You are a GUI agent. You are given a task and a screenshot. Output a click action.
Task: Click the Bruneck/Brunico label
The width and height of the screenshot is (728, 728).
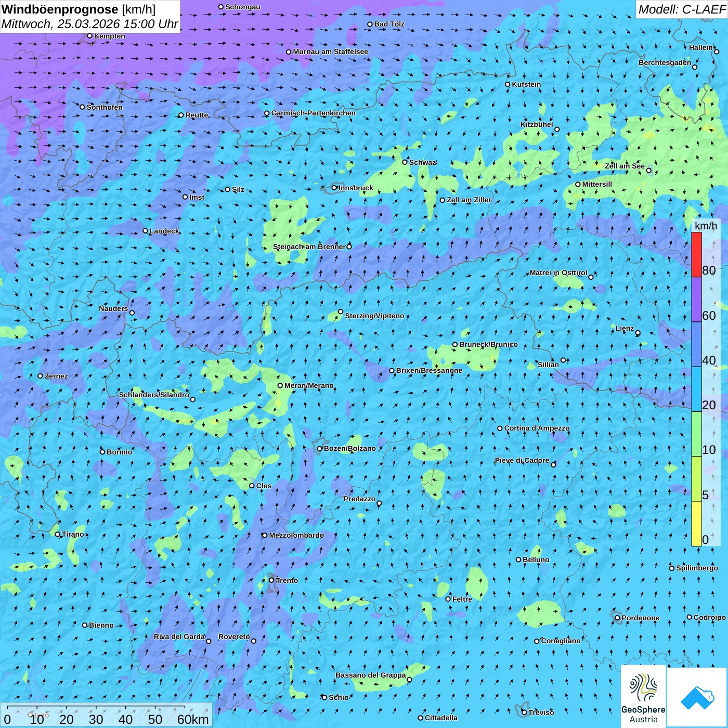pyautogui.click(x=488, y=344)
